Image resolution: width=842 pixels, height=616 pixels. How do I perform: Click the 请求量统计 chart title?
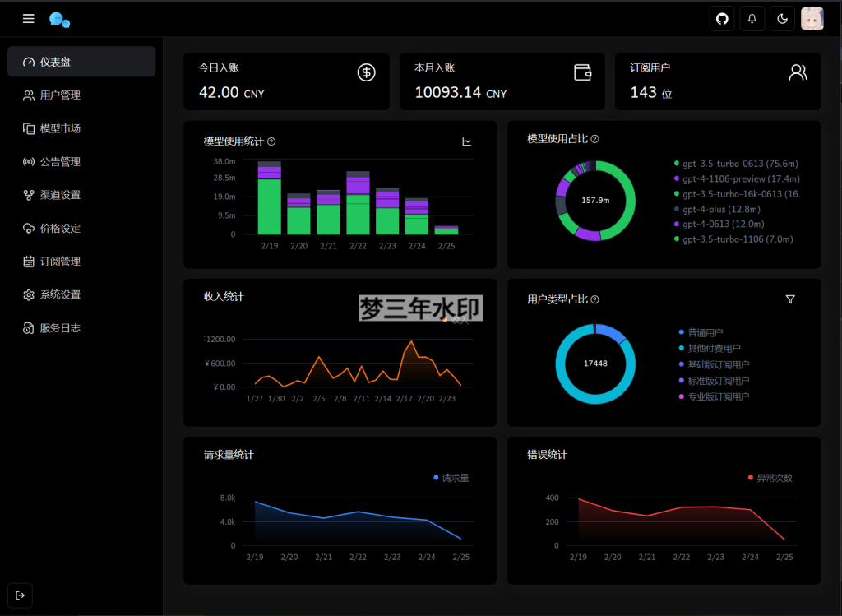(229, 454)
